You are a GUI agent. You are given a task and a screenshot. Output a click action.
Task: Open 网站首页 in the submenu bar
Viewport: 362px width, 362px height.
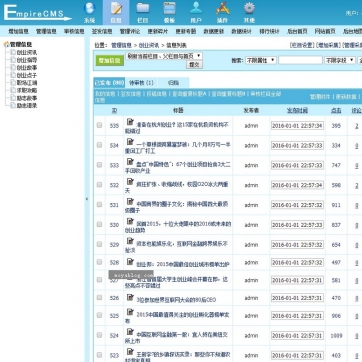pyautogui.click(x=325, y=31)
